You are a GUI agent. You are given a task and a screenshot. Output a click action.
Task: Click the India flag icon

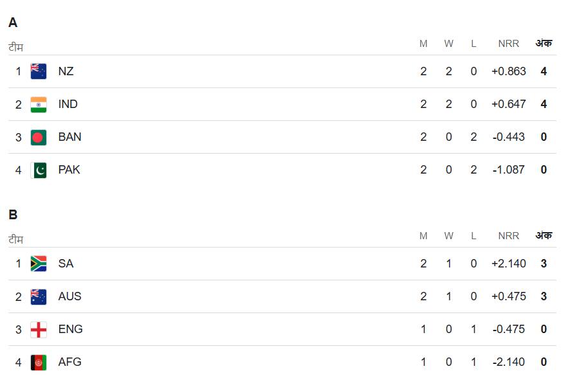39,104
